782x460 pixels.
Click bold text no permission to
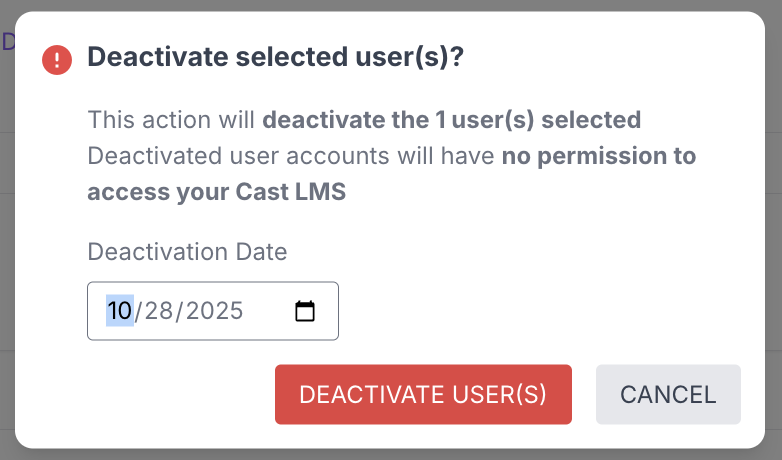[x=598, y=156]
